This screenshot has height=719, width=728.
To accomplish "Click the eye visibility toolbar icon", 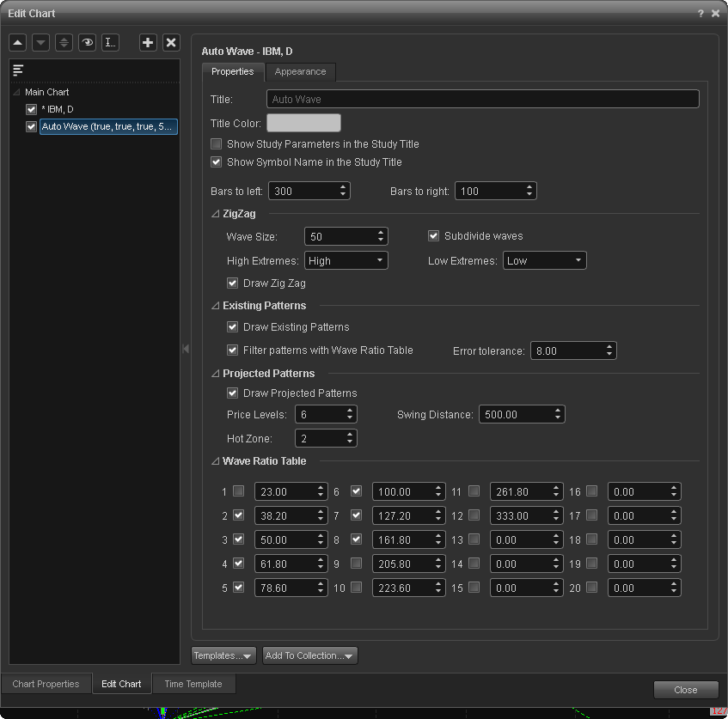I will click(x=88, y=43).
